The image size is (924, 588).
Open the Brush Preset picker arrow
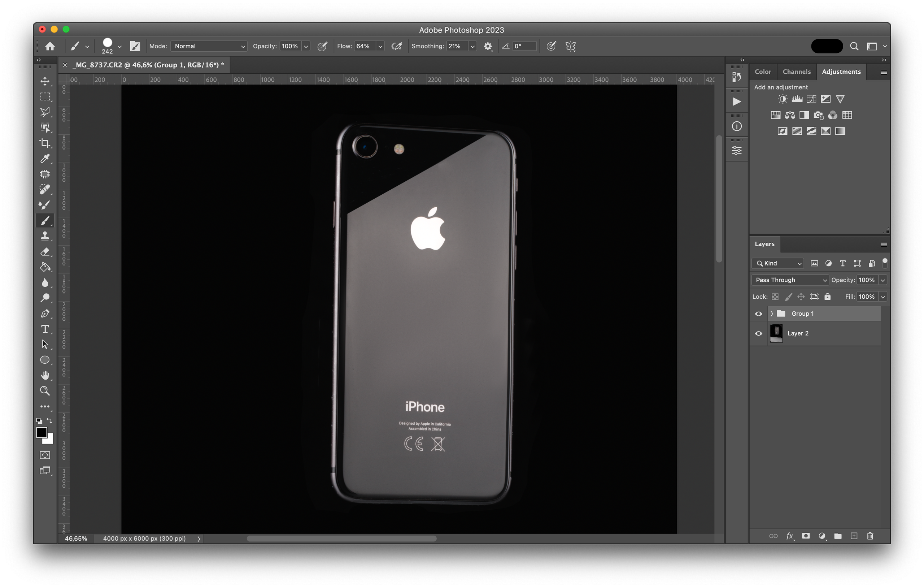[x=119, y=47]
